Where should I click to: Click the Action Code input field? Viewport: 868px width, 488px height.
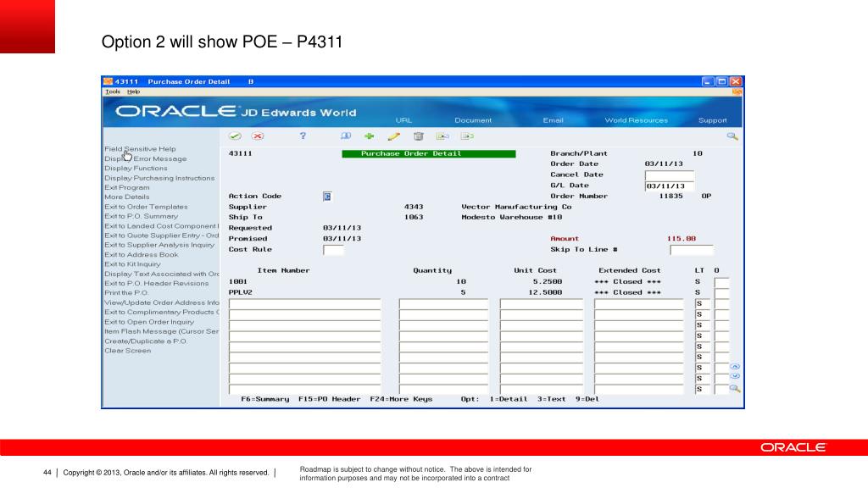[327, 197]
